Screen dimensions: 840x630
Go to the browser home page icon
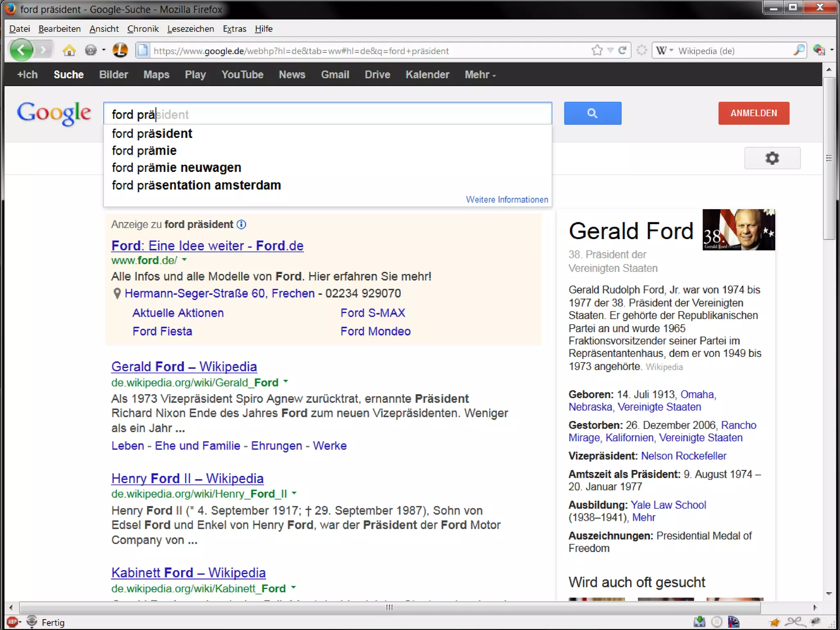pyautogui.click(x=69, y=50)
